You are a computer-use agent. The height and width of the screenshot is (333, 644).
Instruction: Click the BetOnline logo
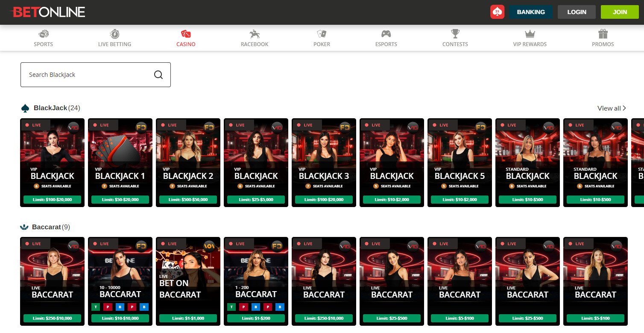point(48,12)
